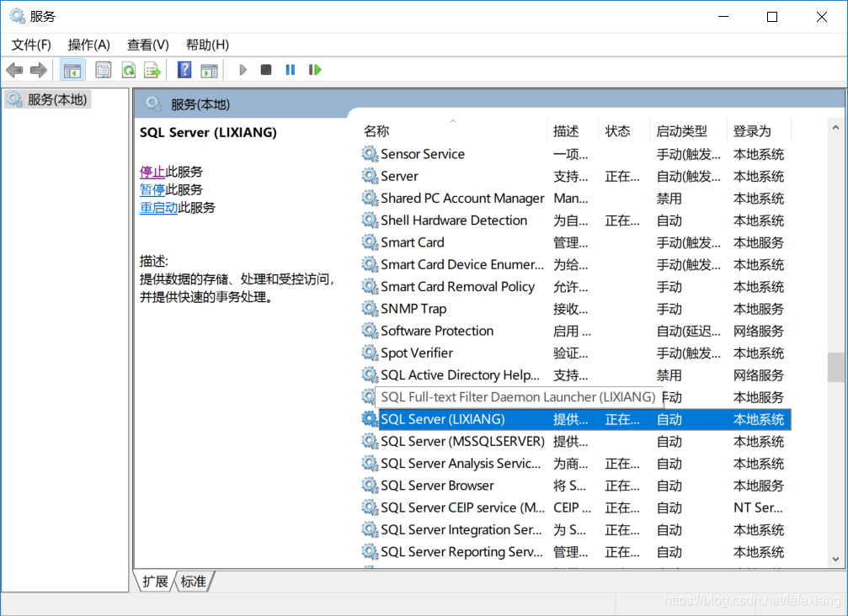The width and height of the screenshot is (848, 616).
Task: Sort by the 描述 column header
Action: [x=573, y=130]
